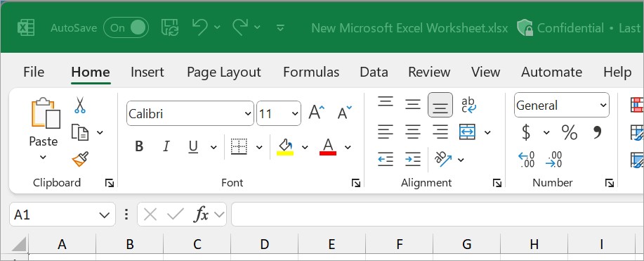Switch to the Insert ribbon tab
This screenshot has width=644, height=261.
147,72
